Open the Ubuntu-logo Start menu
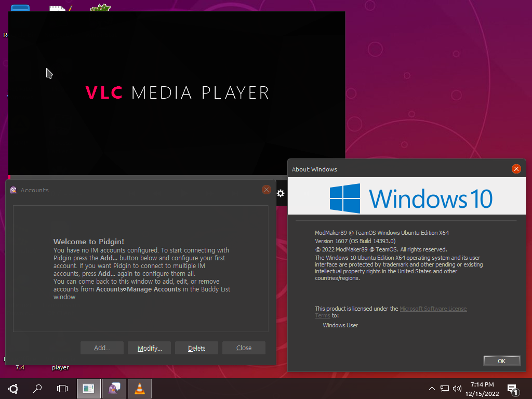The image size is (532, 399). [x=13, y=389]
